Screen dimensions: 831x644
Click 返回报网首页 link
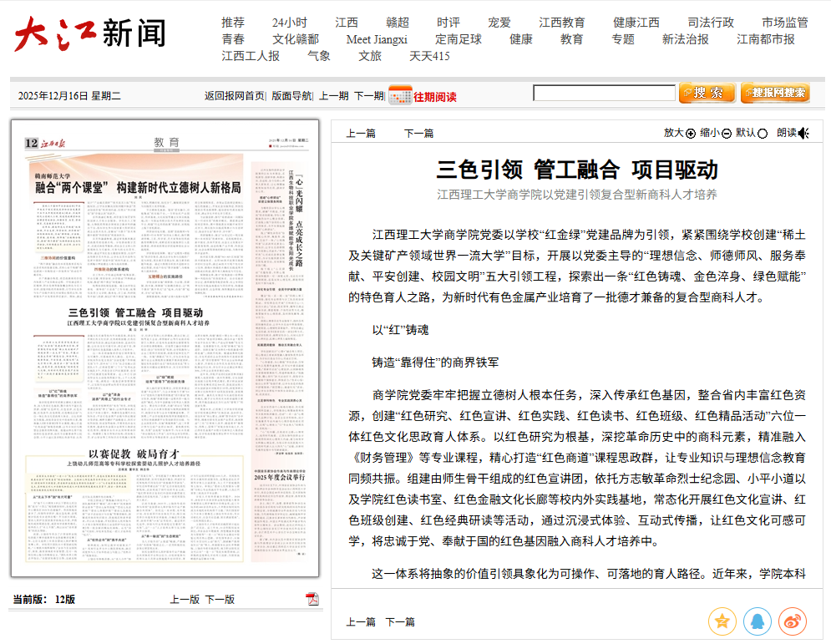tap(234, 96)
